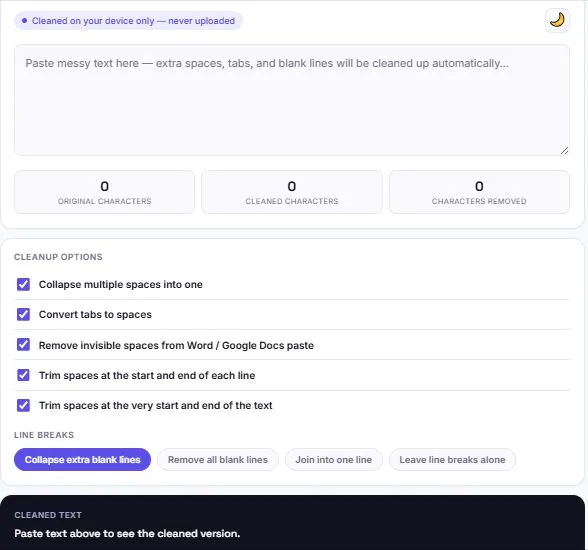Click the messy text input area
Image resolution: width=588 pixels, height=550 pixels.
pyautogui.click(x=292, y=100)
